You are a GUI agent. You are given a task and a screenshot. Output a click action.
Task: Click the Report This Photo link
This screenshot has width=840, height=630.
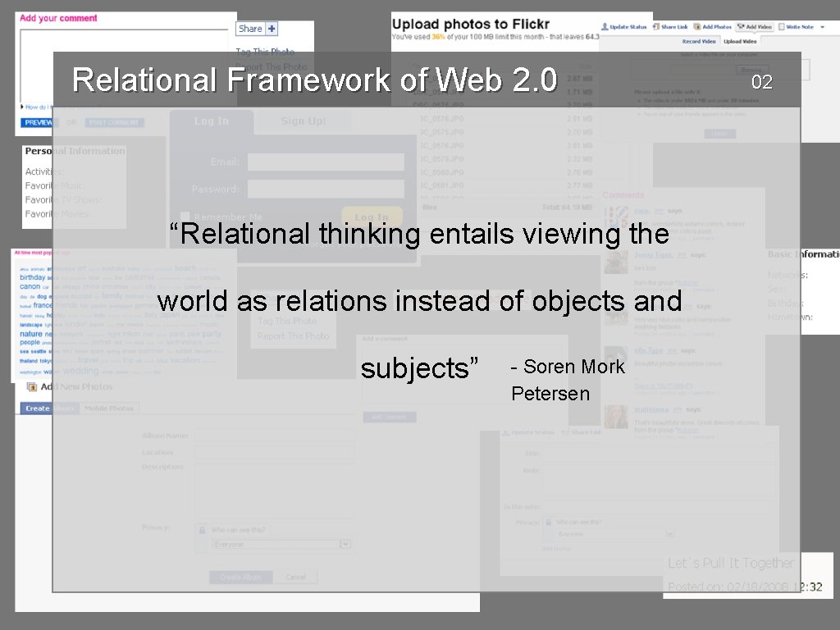coord(293,336)
